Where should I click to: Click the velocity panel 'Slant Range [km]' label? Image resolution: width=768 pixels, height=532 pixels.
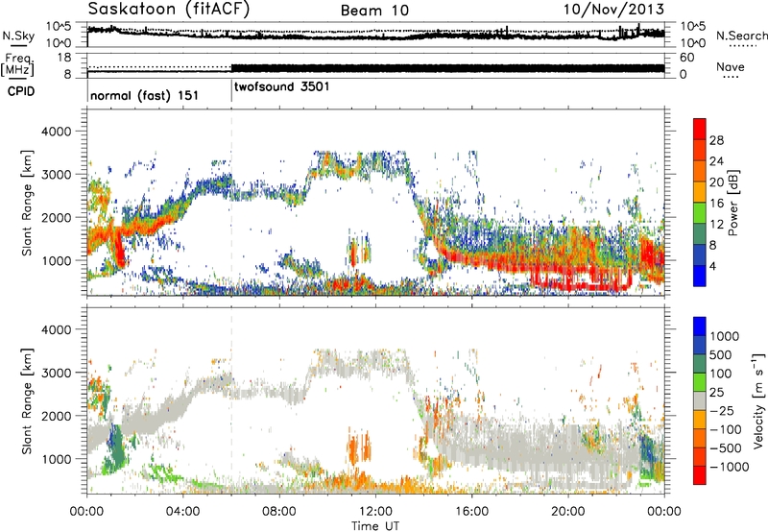pos(27,400)
